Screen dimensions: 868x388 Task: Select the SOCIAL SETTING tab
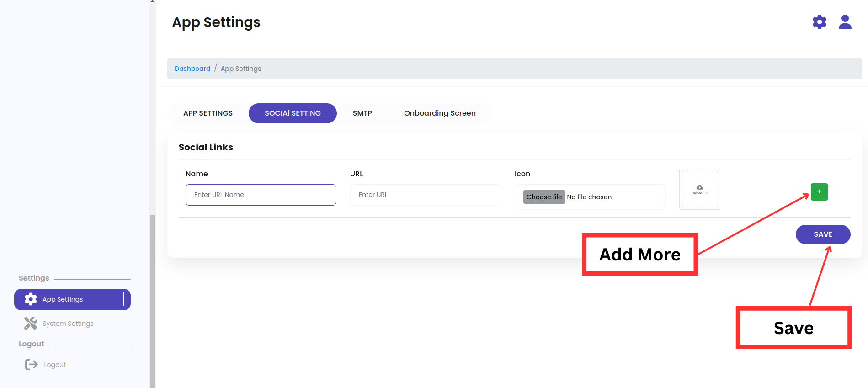(x=293, y=113)
